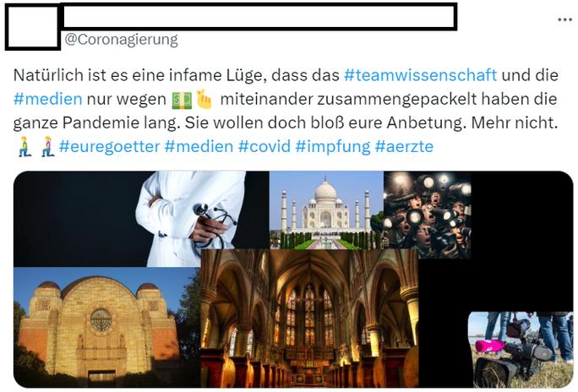The image size is (578, 392).
Task: Open the three-dot more options menu
Action: [564, 19]
